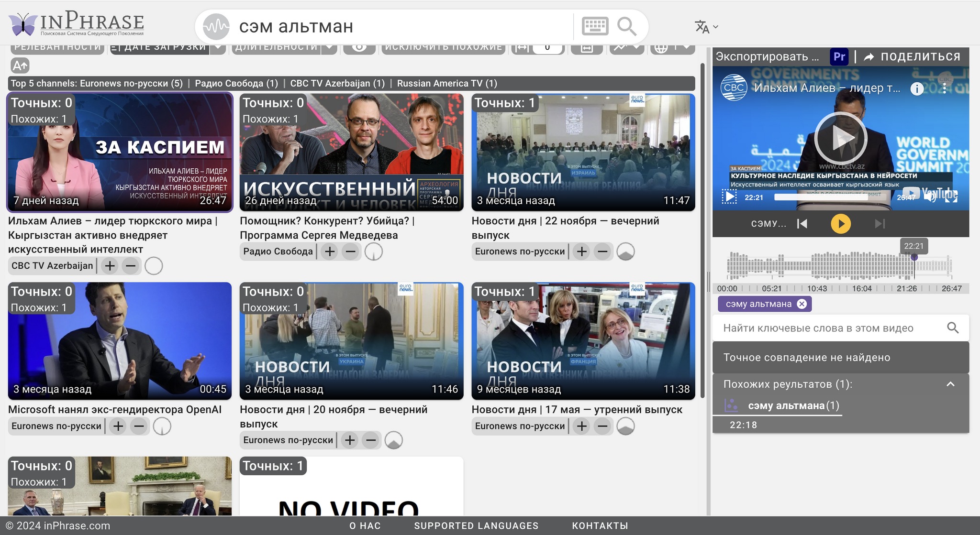Include Euronews channel under '20 ноября' video
The height and width of the screenshot is (535, 980).
point(350,440)
